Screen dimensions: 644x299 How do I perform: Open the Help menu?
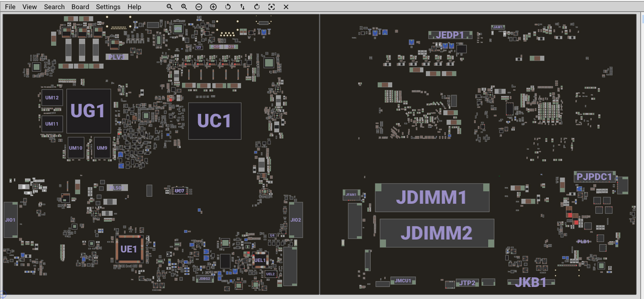pos(134,7)
